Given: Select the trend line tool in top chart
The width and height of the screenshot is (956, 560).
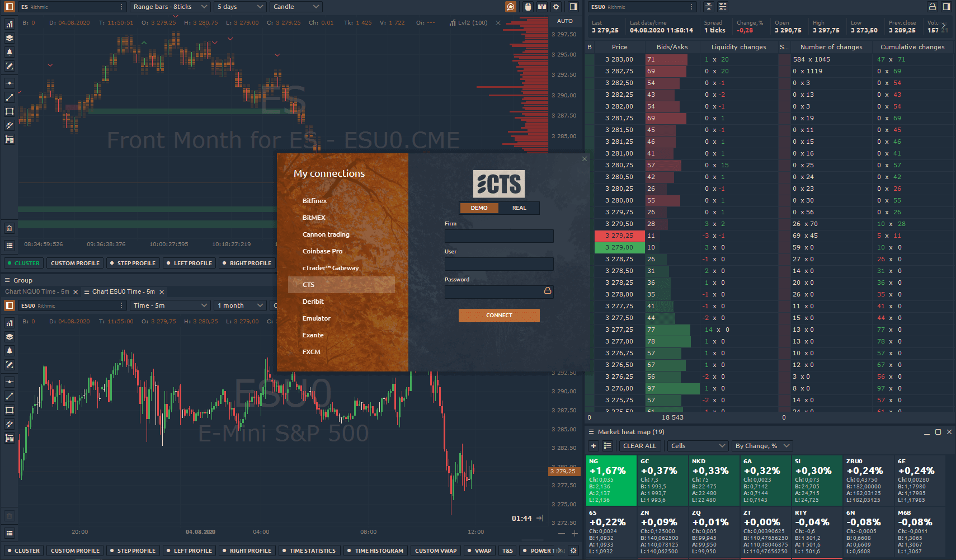Looking at the screenshot, I should [x=10, y=97].
